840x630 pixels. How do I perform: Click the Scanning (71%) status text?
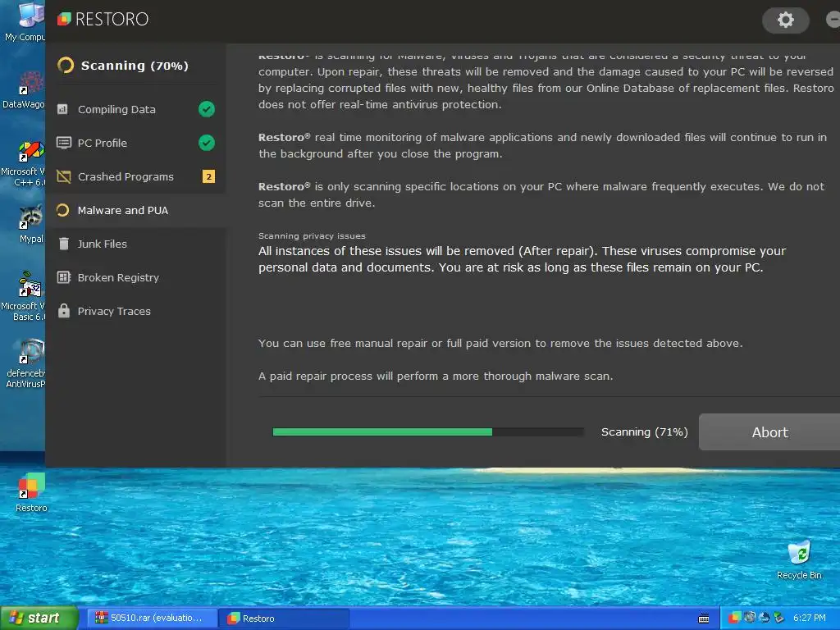[x=645, y=431]
